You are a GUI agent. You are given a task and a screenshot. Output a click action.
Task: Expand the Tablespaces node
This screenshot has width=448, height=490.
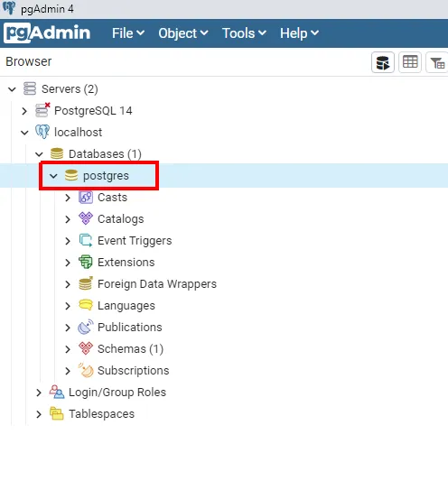coord(39,414)
